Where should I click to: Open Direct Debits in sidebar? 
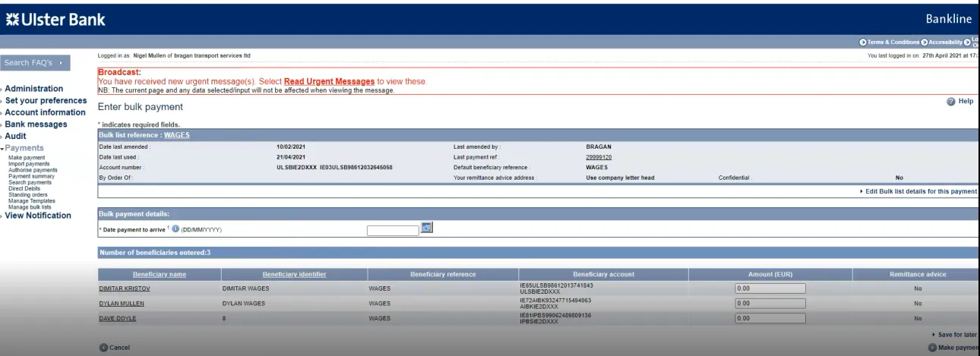[25, 188]
